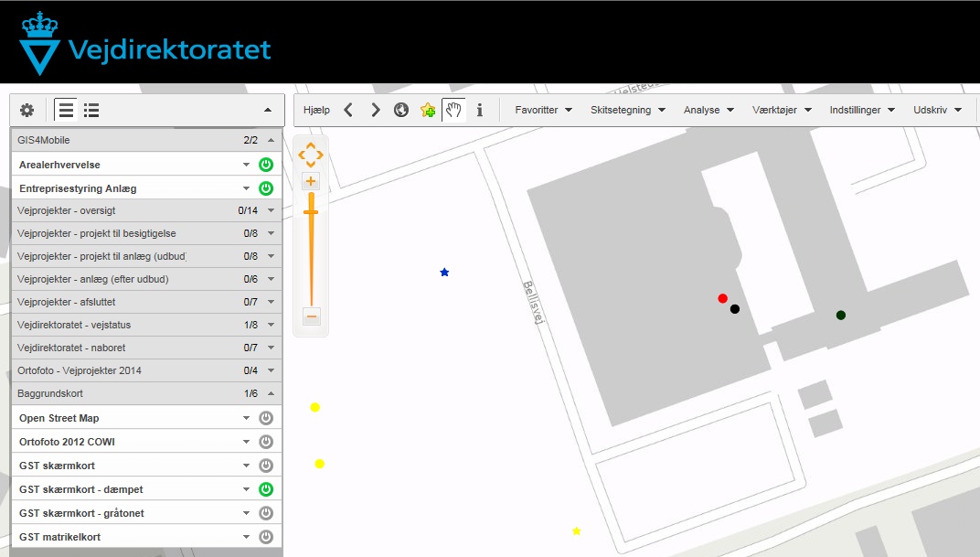Expand the Vejprojekter - afsluttet group
The width and height of the screenshot is (980, 557).
pos(271,302)
